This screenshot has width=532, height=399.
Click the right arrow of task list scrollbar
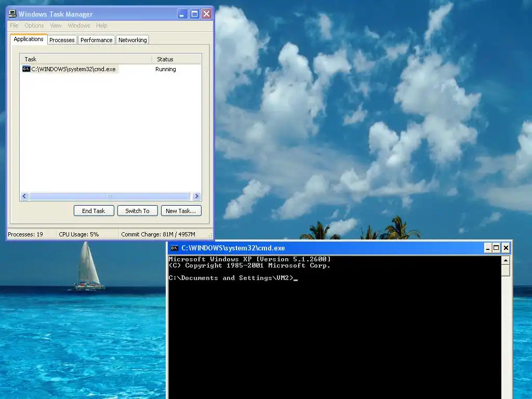pyautogui.click(x=196, y=196)
